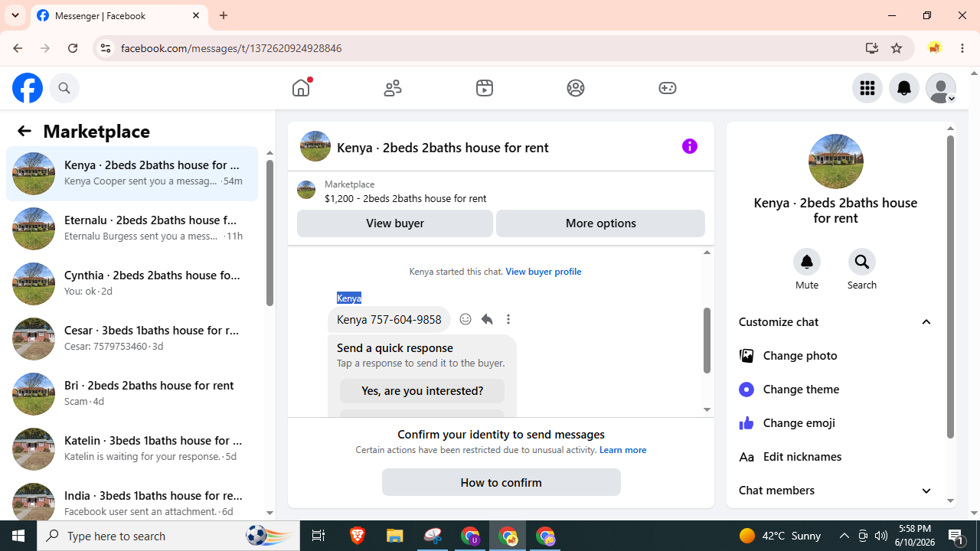Image resolution: width=980 pixels, height=551 pixels.
Task: Reload the page in browser
Action: [73, 48]
